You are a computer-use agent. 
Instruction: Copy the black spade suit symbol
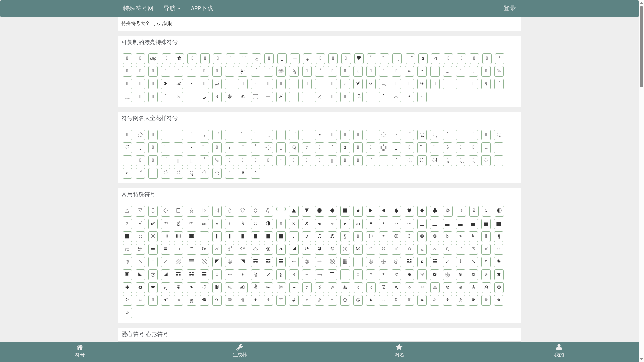(396, 211)
